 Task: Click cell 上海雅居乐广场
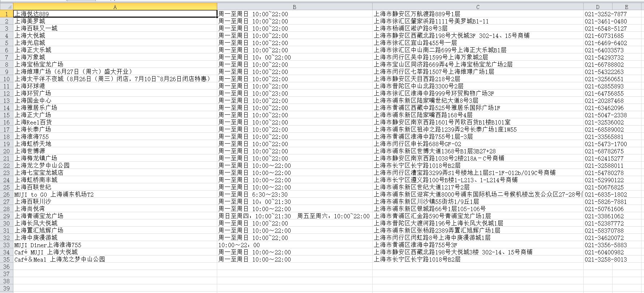[115, 108]
